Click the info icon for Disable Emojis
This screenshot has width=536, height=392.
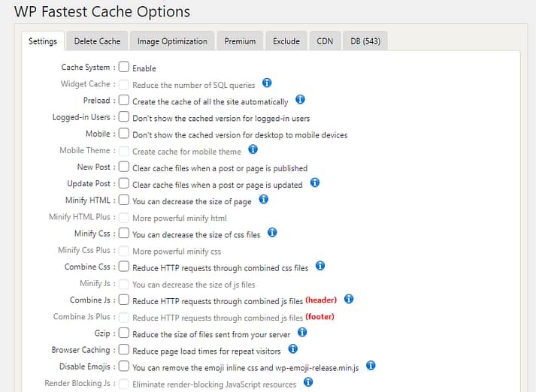tap(371, 366)
